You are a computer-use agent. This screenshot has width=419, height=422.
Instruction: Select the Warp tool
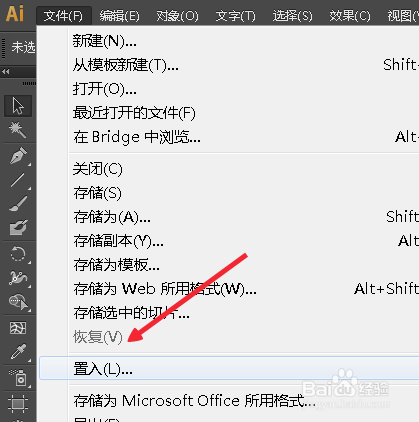click(18, 278)
